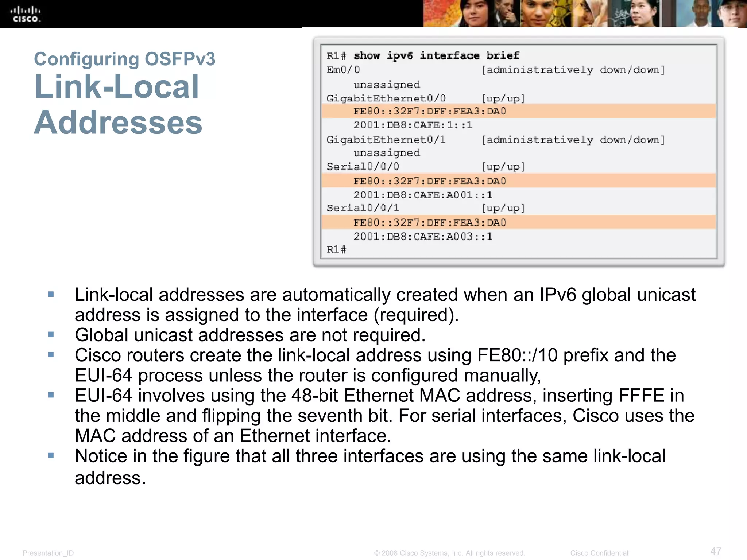
Task: Click the final 'R1#' prompt line
Action: pos(336,249)
